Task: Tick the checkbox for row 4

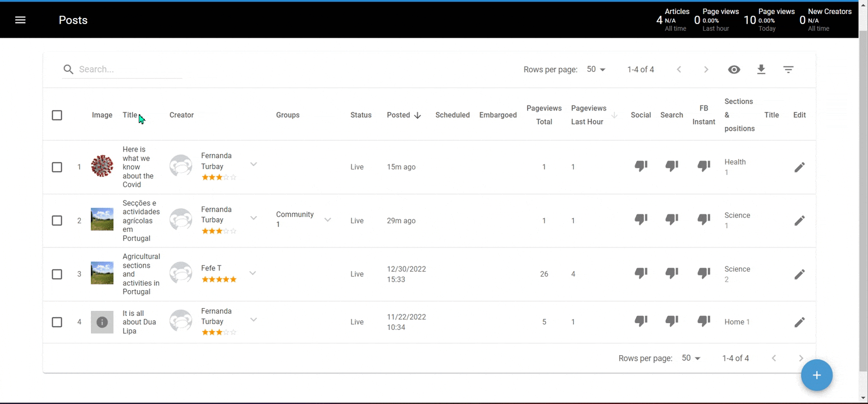Action: [x=57, y=322]
